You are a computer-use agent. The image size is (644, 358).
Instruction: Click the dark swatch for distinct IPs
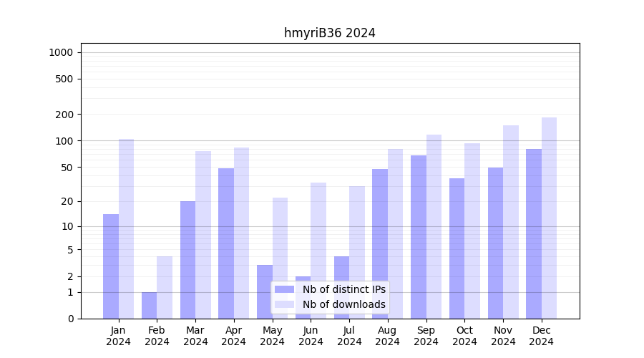[x=284, y=289]
